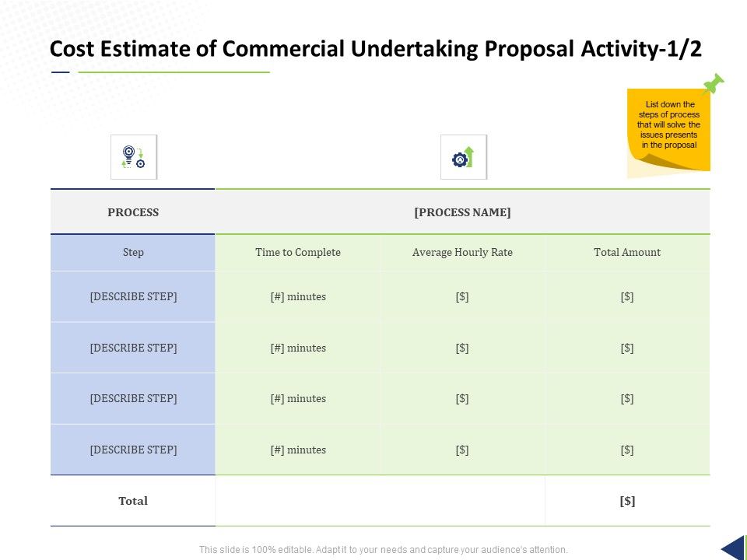The height and width of the screenshot is (560, 747).
Task: Click the editable slide footer note
Action: [x=383, y=549]
